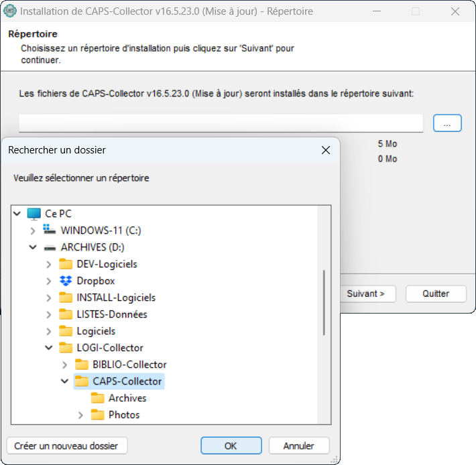Collapse the Ce PC node
476x465 pixels.
pyautogui.click(x=17, y=214)
